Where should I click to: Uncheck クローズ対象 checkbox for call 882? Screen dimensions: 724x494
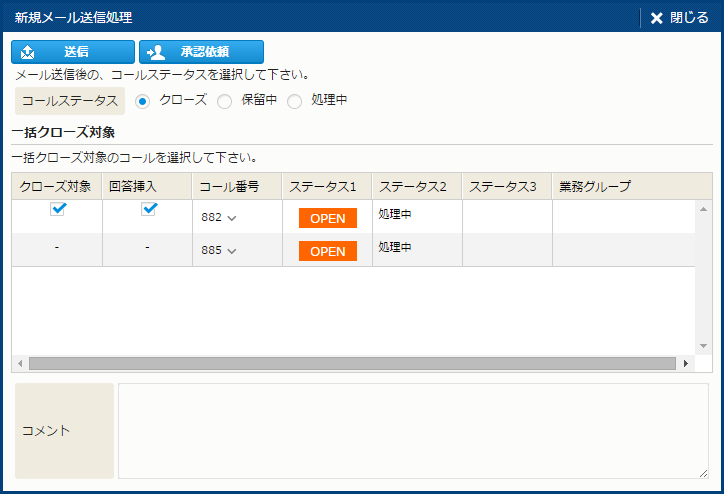click(58, 209)
